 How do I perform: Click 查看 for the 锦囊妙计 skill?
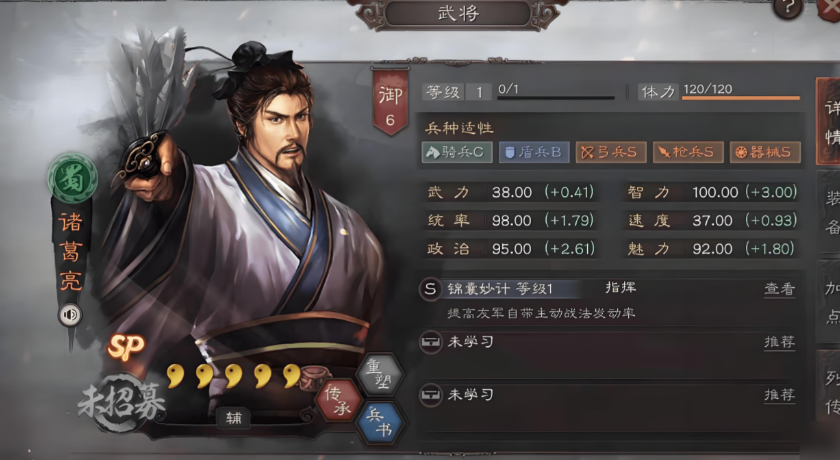point(779,289)
